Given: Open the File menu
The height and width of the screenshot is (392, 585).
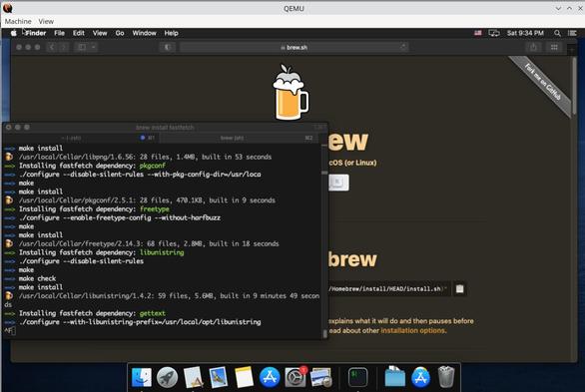Looking at the screenshot, I should click(59, 33).
